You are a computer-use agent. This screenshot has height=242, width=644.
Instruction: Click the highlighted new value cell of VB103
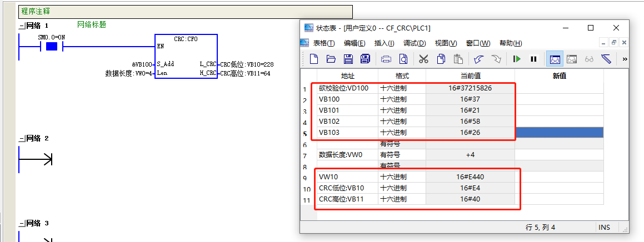(x=560, y=133)
